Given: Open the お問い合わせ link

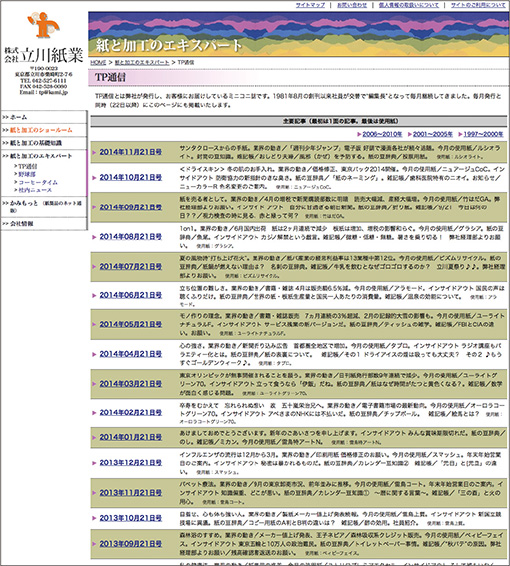Looking at the screenshot, I should (352, 5).
